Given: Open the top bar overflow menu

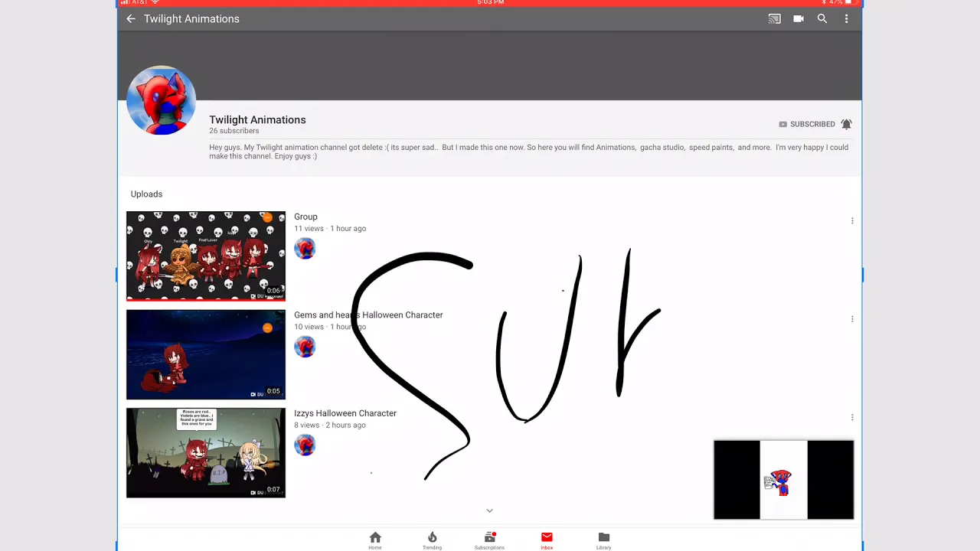Looking at the screenshot, I should [x=846, y=19].
